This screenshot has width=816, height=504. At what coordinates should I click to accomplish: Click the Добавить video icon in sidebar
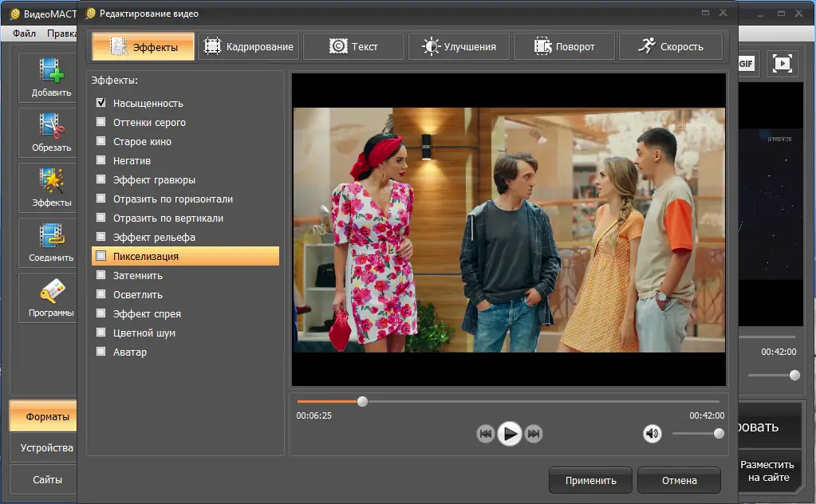point(51,77)
